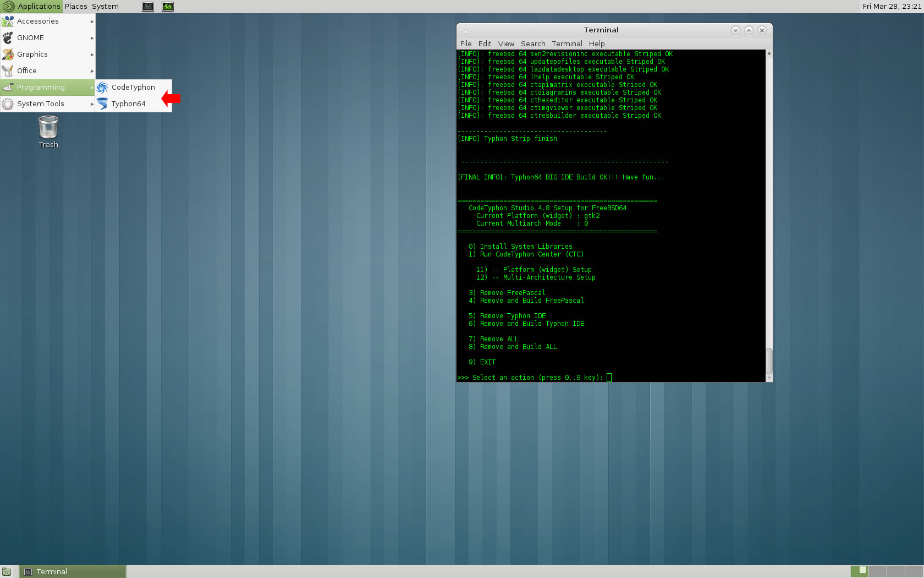The height and width of the screenshot is (578, 924).
Task: Click the Graphics category icon
Action: pos(8,54)
